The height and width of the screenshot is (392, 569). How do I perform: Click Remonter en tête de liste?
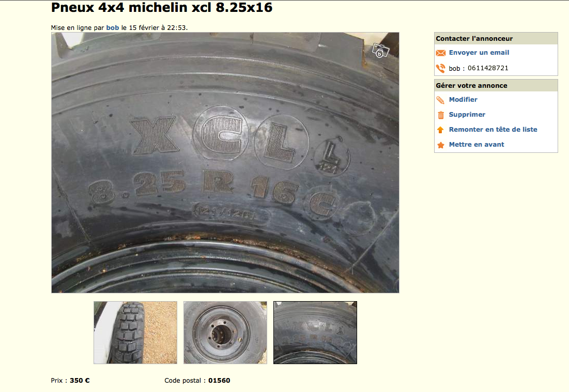coord(493,130)
